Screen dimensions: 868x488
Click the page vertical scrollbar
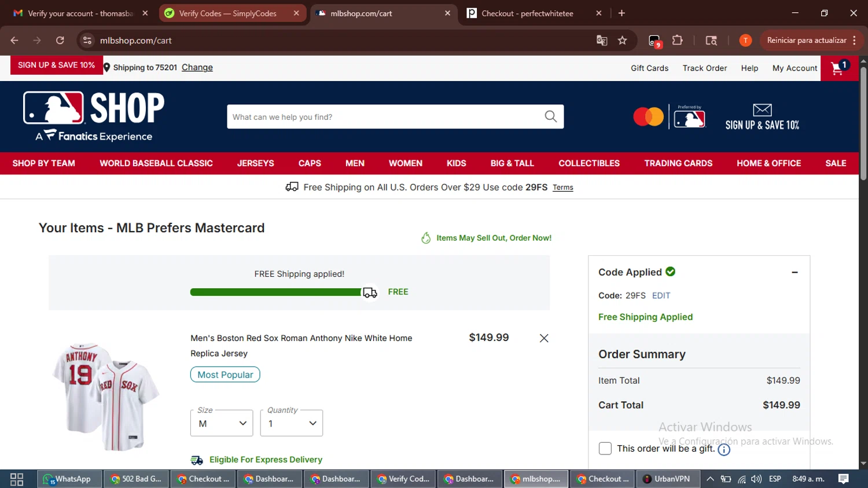(x=863, y=124)
